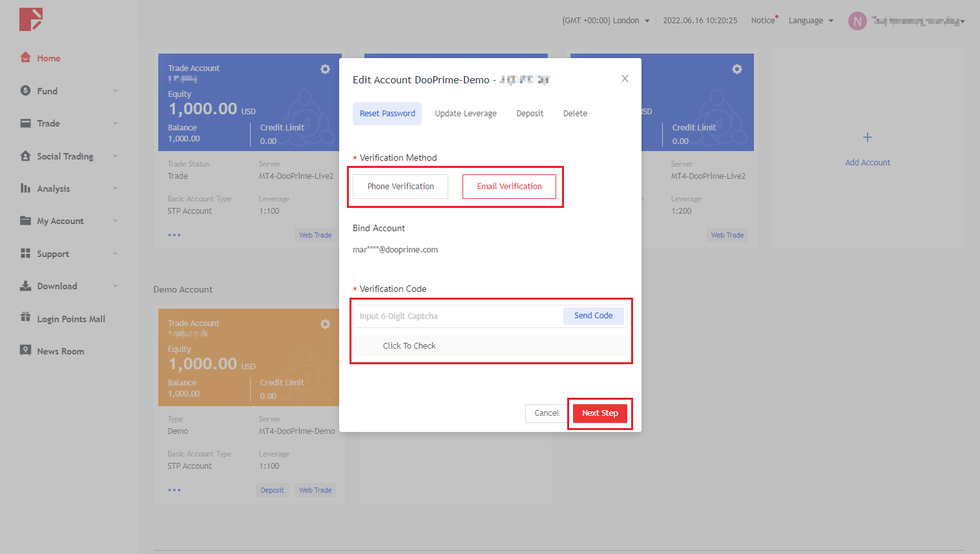Switch to the Delete tab
This screenshot has height=554, width=980.
[575, 114]
